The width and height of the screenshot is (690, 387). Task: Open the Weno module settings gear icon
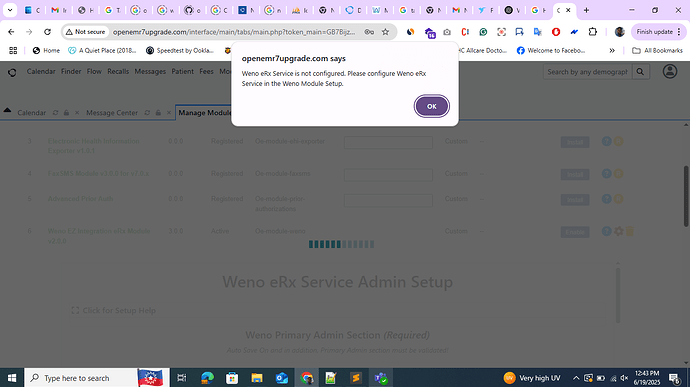coord(618,231)
